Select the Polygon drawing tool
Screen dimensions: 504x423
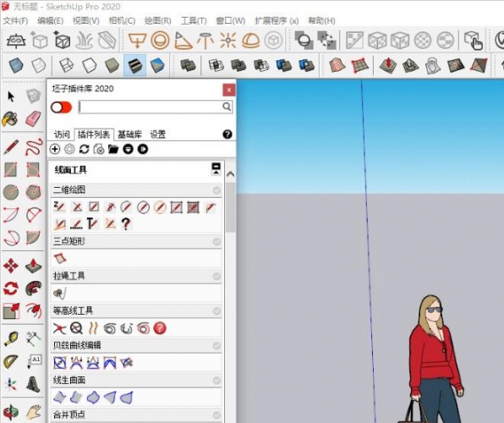[x=34, y=192]
